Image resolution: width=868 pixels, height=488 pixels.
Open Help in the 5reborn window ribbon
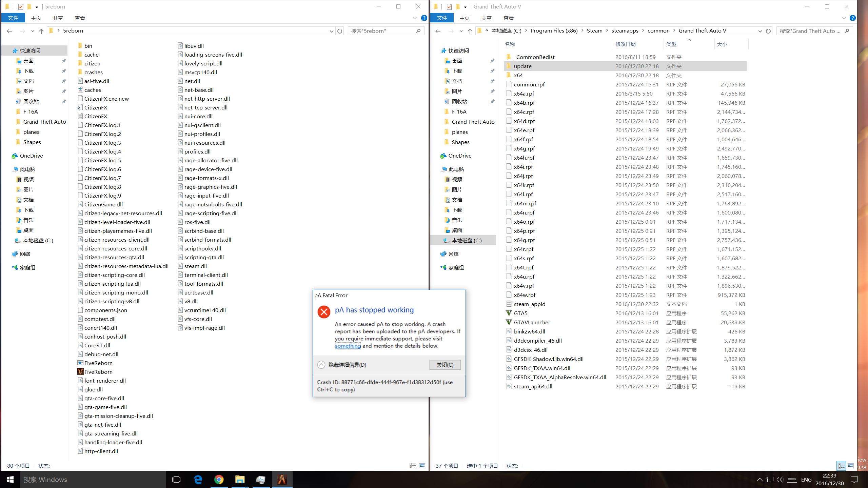click(x=424, y=18)
